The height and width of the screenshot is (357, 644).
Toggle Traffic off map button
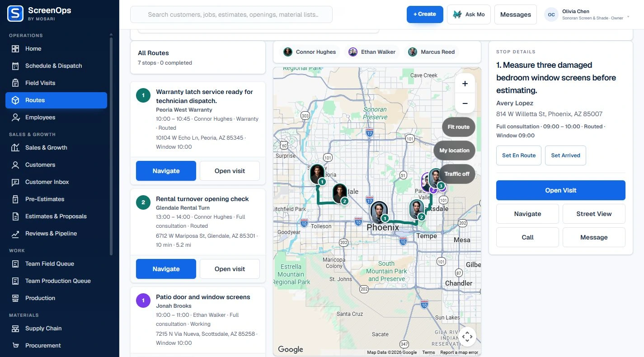pos(457,174)
